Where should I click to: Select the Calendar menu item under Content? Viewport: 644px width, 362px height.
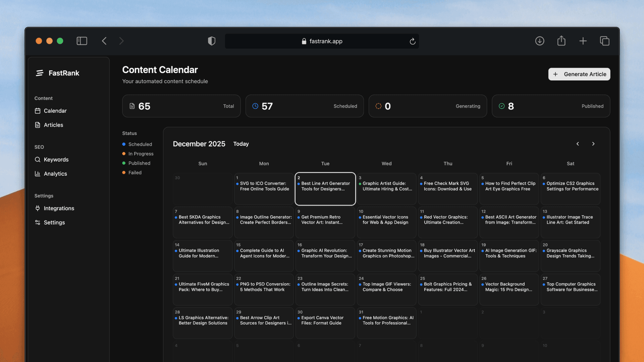[55, 111]
